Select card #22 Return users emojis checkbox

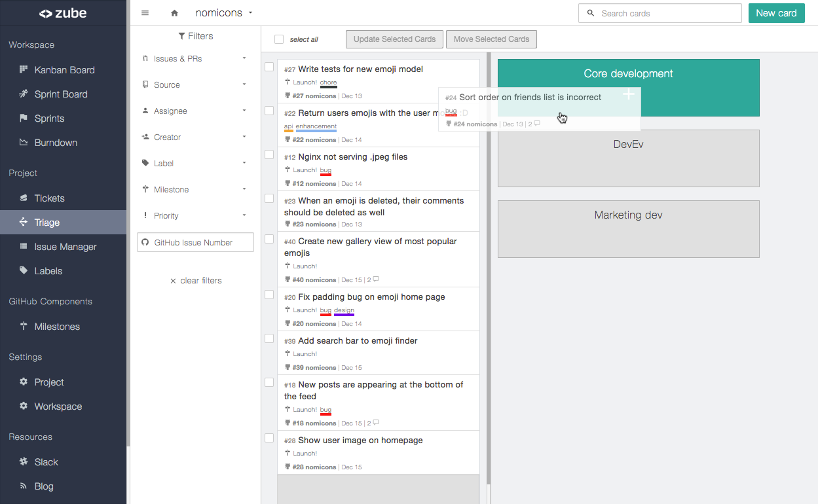[x=269, y=111]
